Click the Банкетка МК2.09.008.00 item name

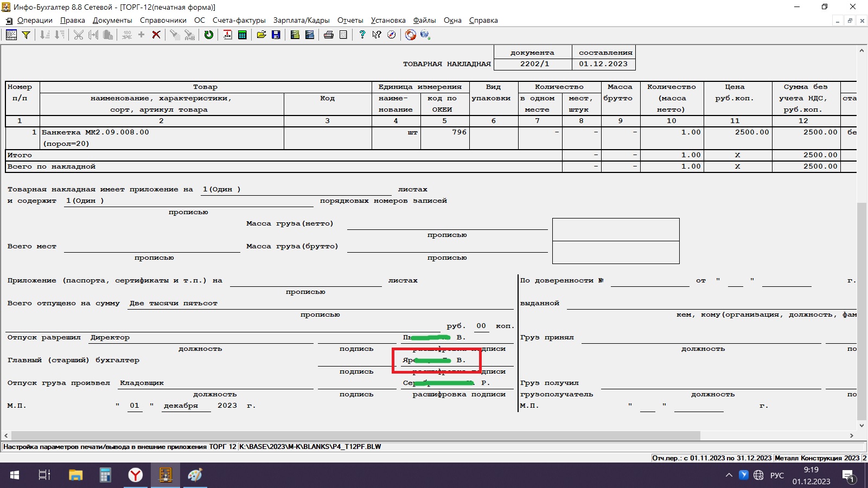coord(95,132)
